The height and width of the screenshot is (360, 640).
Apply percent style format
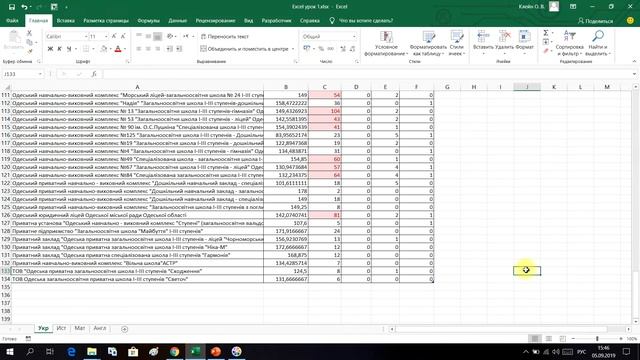[321, 49]
